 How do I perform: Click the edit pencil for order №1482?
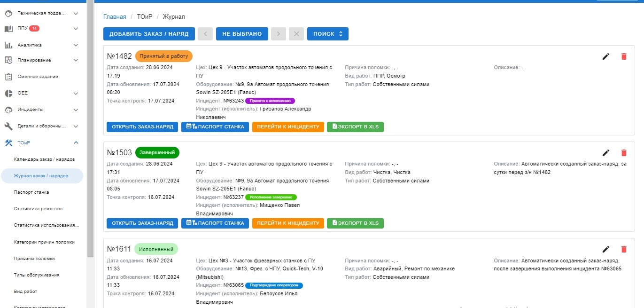click(x=606, y=56)
